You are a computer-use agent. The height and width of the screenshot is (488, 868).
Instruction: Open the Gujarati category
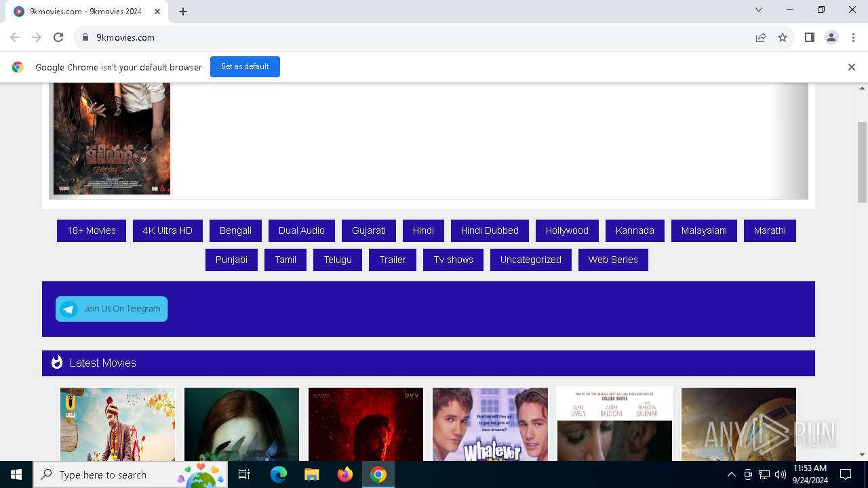369,230
